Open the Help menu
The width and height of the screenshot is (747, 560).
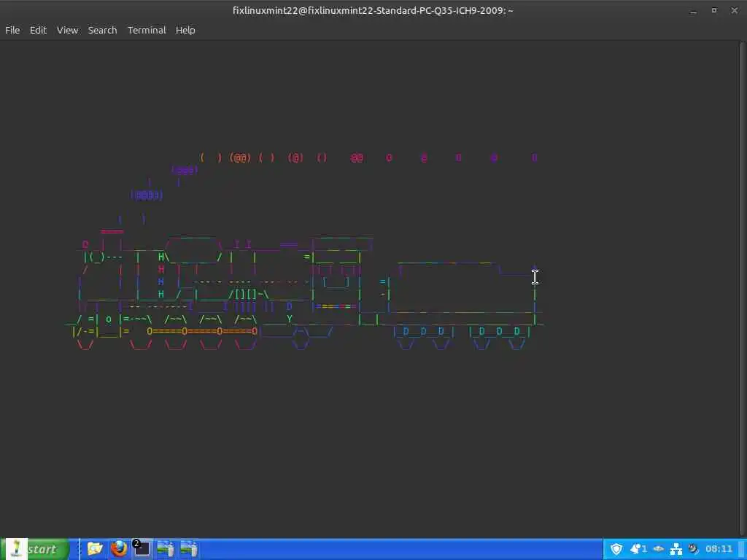tap(185, 30)
